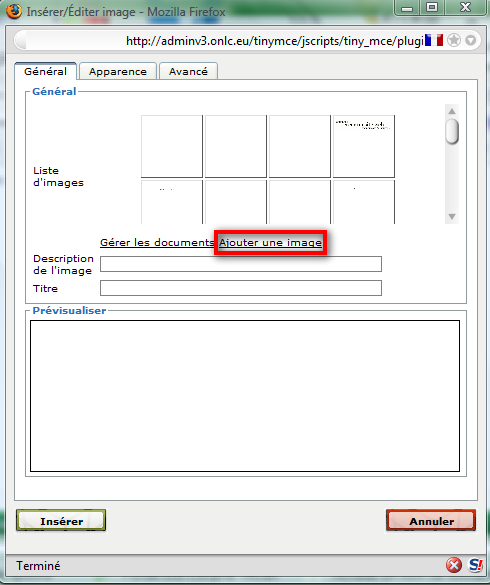Switch to the Général tab
The width and height of the screenshot is (490, 585).
click(x=46, y=71)
